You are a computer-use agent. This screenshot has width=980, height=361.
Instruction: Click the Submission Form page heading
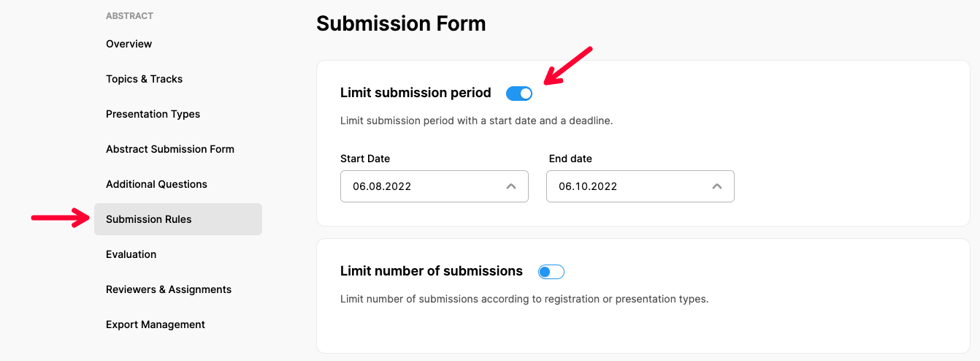point(401,23)
